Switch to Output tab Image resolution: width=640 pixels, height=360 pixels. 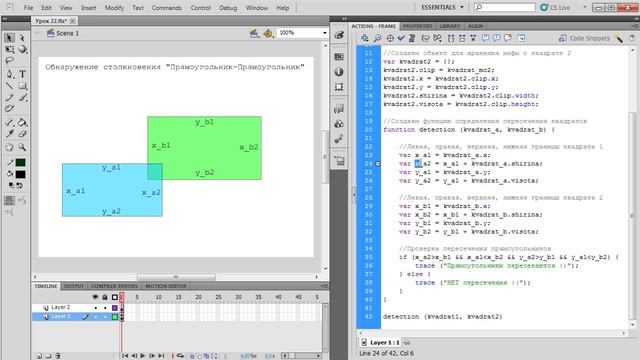pos(74,286)
